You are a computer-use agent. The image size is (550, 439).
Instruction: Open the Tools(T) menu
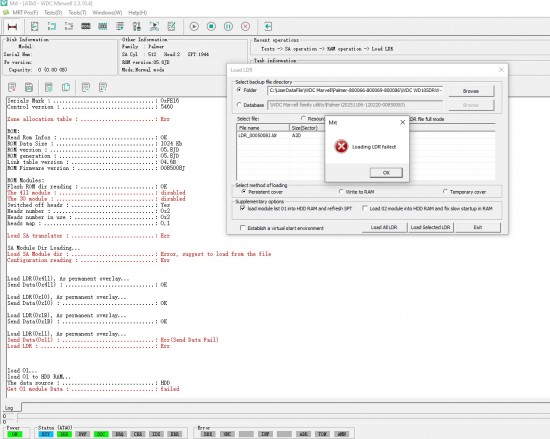click(x=77, y=13)
